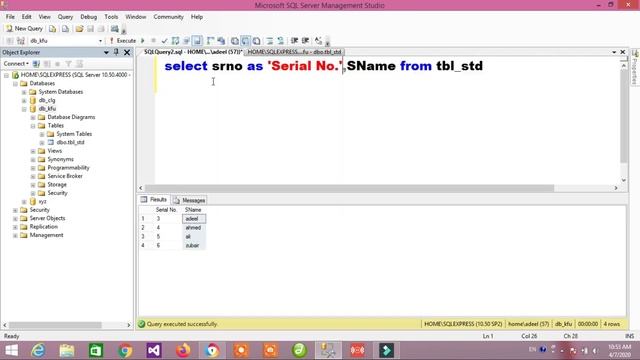Click the Object Explorer Stop icon

click(58, 64)
